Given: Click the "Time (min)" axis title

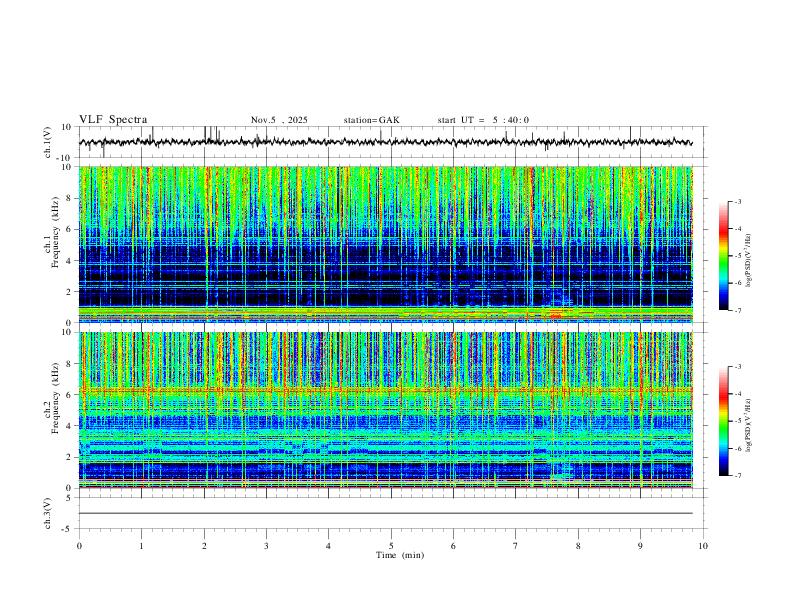Looking at the screenshot, I should pos(400,555).
